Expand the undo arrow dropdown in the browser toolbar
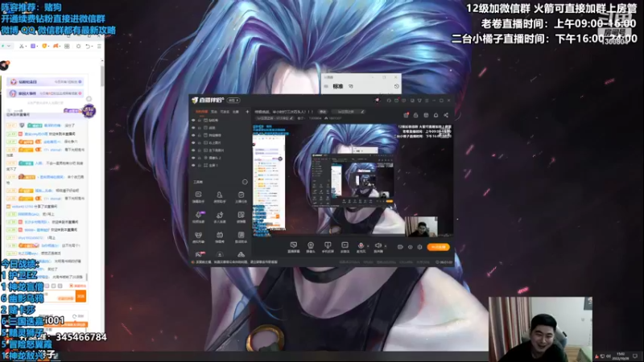This screenshot has height=362, width=644. click(93, 47)
